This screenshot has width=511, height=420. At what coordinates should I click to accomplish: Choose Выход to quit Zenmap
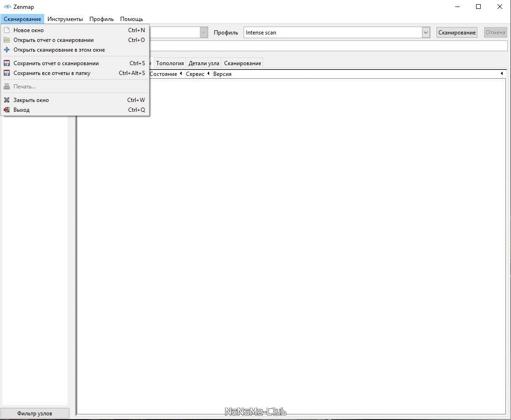click(x=75, y=110)
